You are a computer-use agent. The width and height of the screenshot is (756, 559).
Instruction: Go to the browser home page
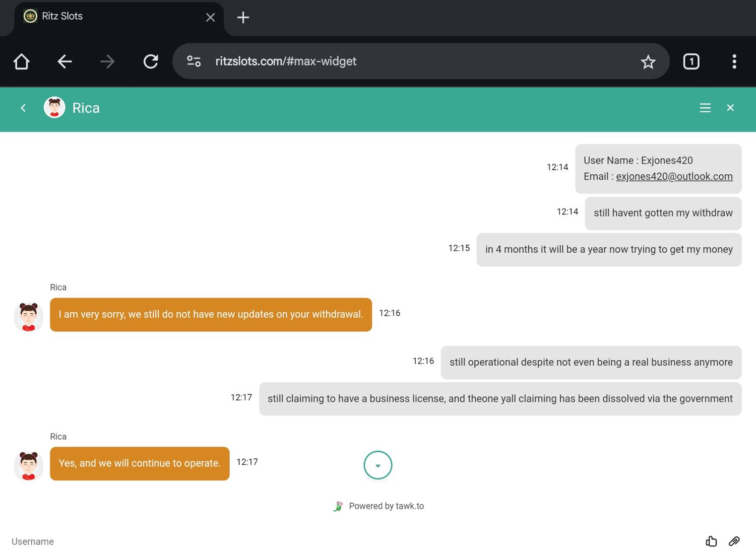click(22, 61)
